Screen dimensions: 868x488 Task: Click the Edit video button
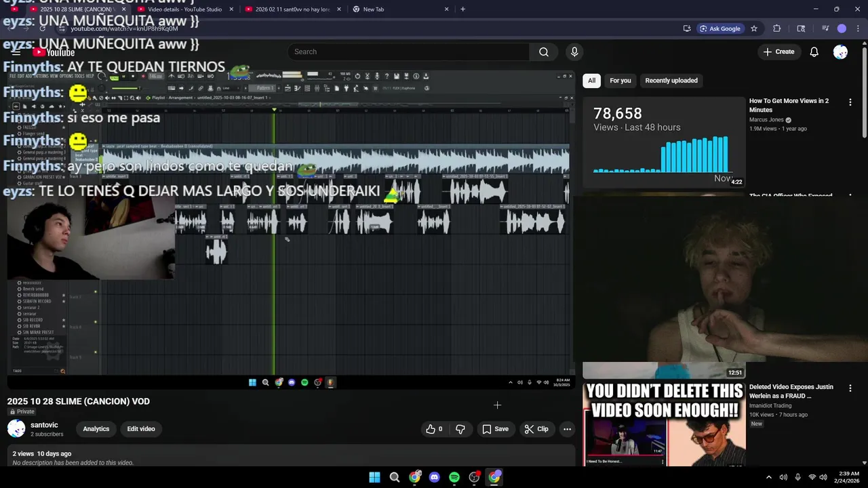(x=141, y=429)
